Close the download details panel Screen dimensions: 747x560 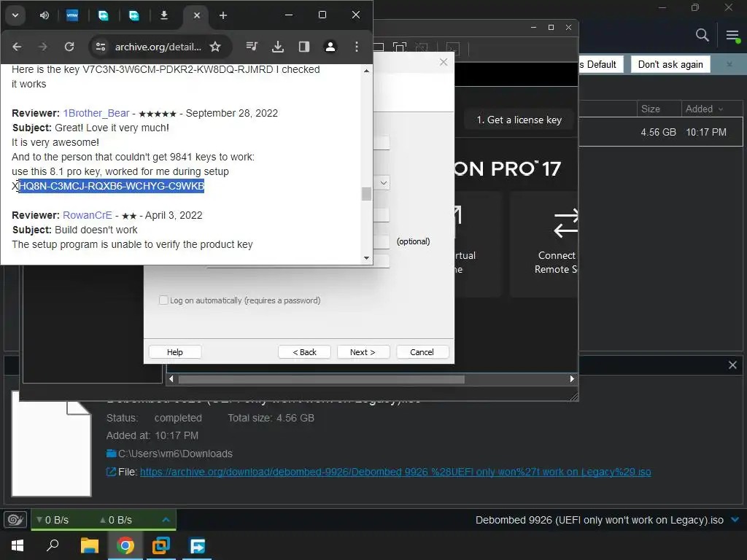click(732, 365)
